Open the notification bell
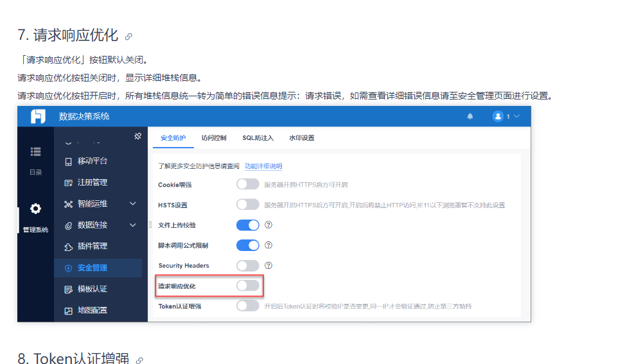 click(470, 116)
